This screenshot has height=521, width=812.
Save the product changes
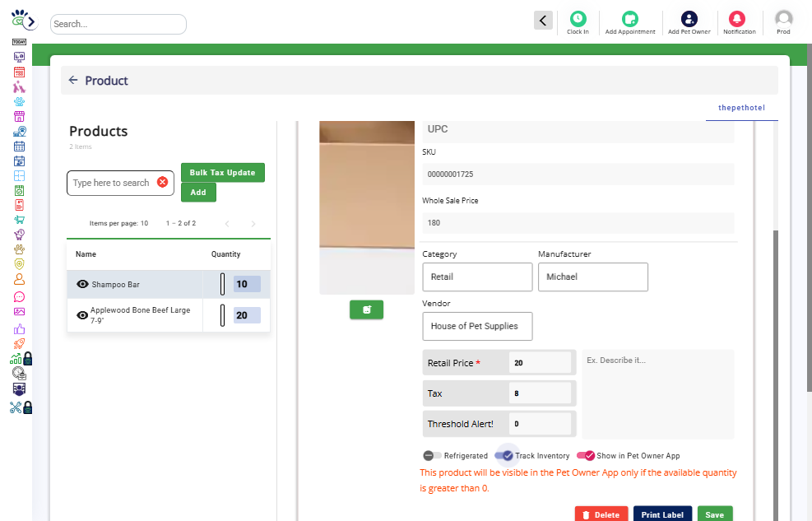point(715,514)
